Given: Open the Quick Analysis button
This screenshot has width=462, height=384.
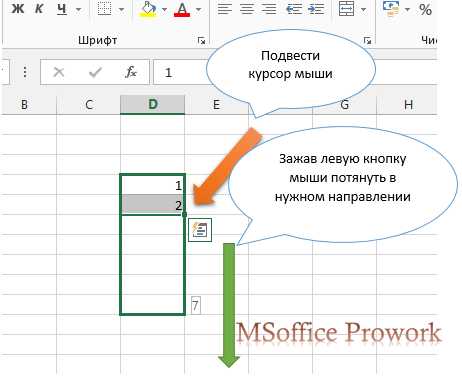Looking at the screenshot, I should pyautogui.click(x=200, y=230).
